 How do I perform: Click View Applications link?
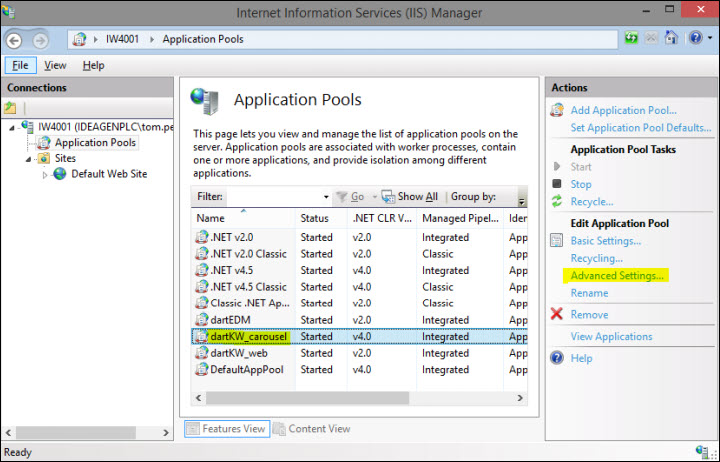click(x=611, y=336)
